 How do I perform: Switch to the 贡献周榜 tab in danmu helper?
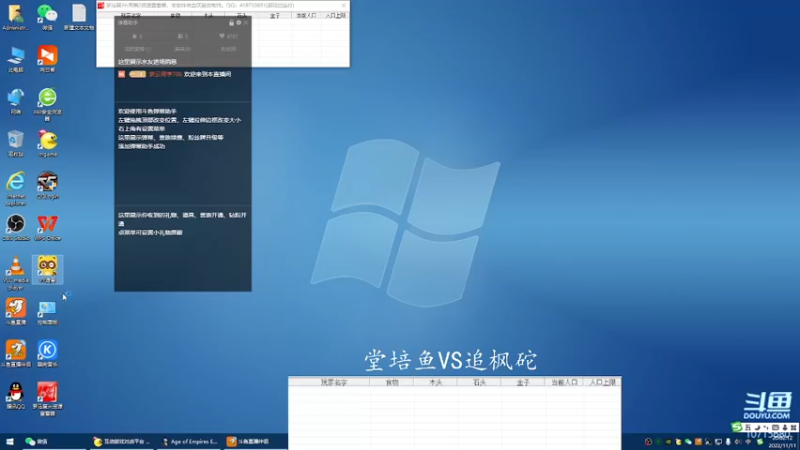138,49
